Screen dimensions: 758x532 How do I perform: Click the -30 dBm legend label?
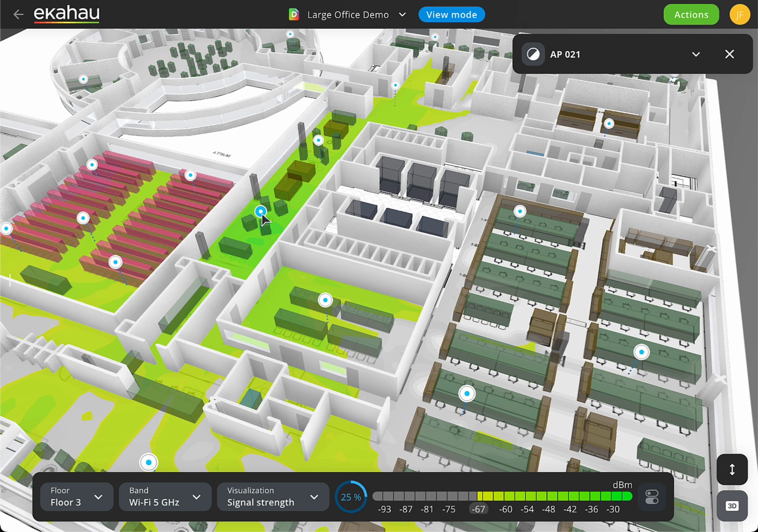pyautogui.click(x=613, y=509)
